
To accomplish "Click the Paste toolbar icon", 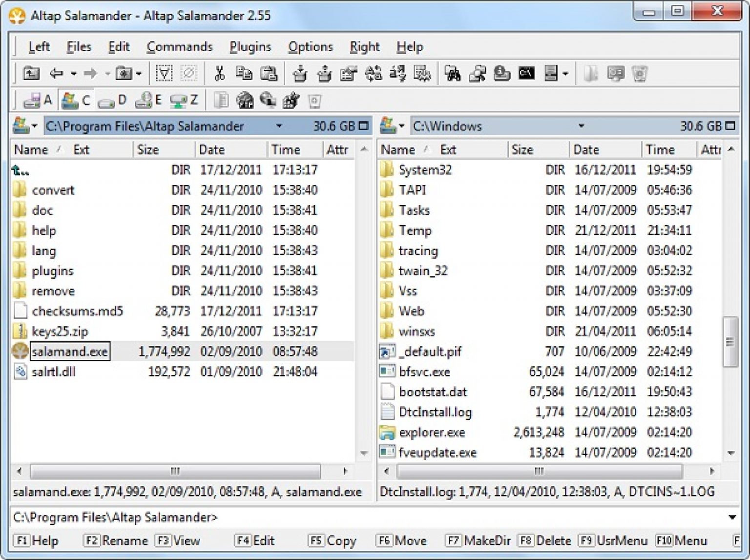I will point(270,74).
